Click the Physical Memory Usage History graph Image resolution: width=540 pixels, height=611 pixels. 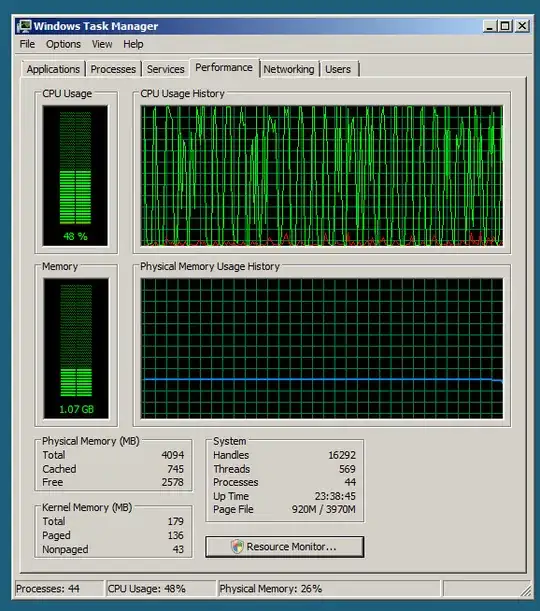tap(322, 348)
